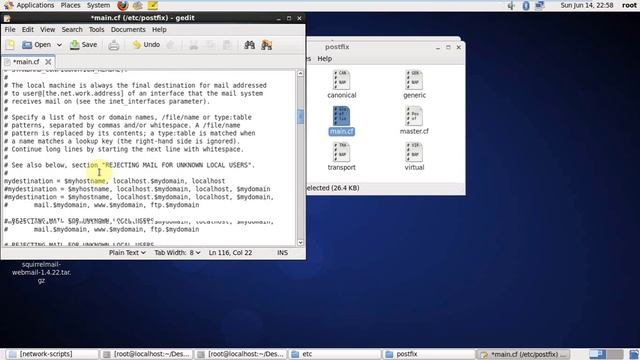The image size is (640, 360).
Task: Open the Tools menu in gedit
Action: (96, 29)
